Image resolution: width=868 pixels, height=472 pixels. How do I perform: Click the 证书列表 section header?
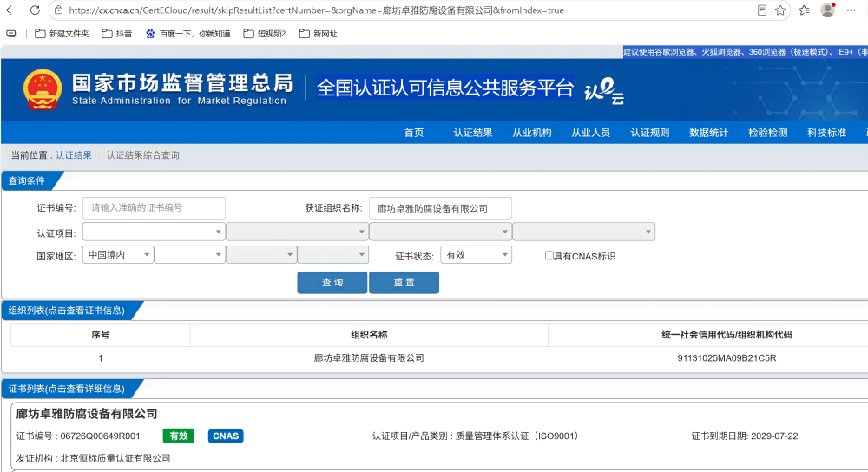pos(67,389)
